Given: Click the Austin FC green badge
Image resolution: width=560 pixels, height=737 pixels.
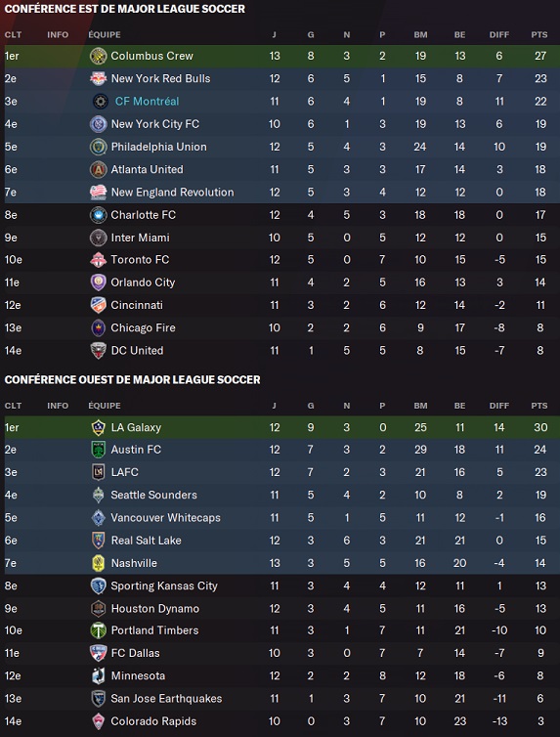Looking at the screenshot, I should [98, 450].
